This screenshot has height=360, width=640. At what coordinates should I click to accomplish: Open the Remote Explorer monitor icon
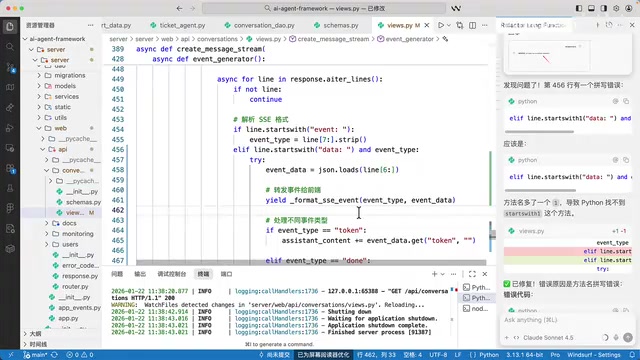click(10, 148)
